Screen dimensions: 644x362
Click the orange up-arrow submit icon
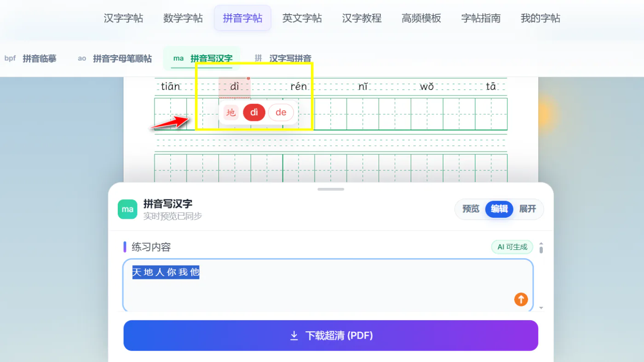tap(521, 300)
